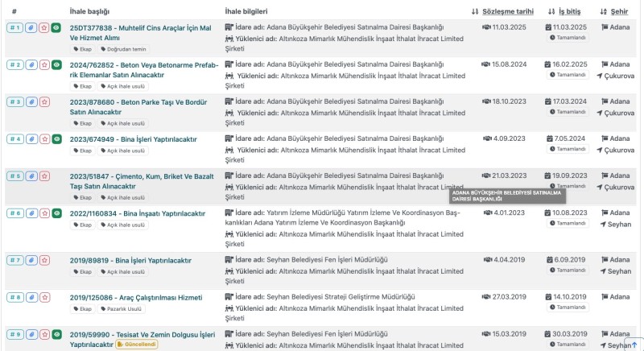644x351 pixels.
Task: Click the paperclip icon in row #8
Action: 31,297
